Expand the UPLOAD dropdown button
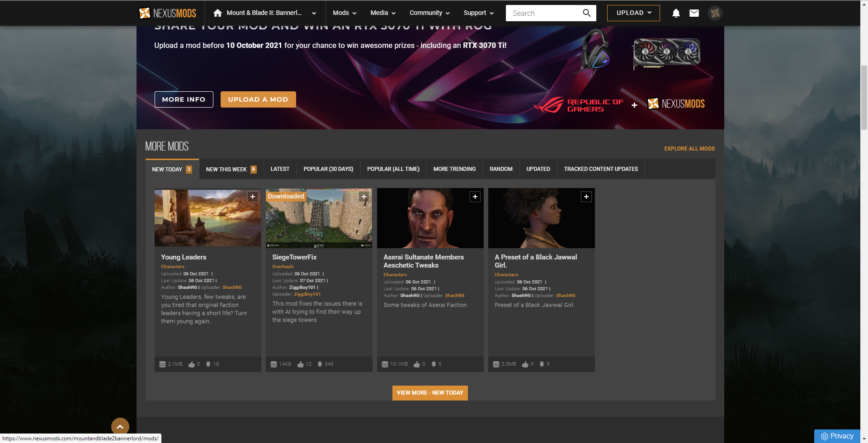Image resolution: width=868 pixels, height=443 pixels. 633,13
